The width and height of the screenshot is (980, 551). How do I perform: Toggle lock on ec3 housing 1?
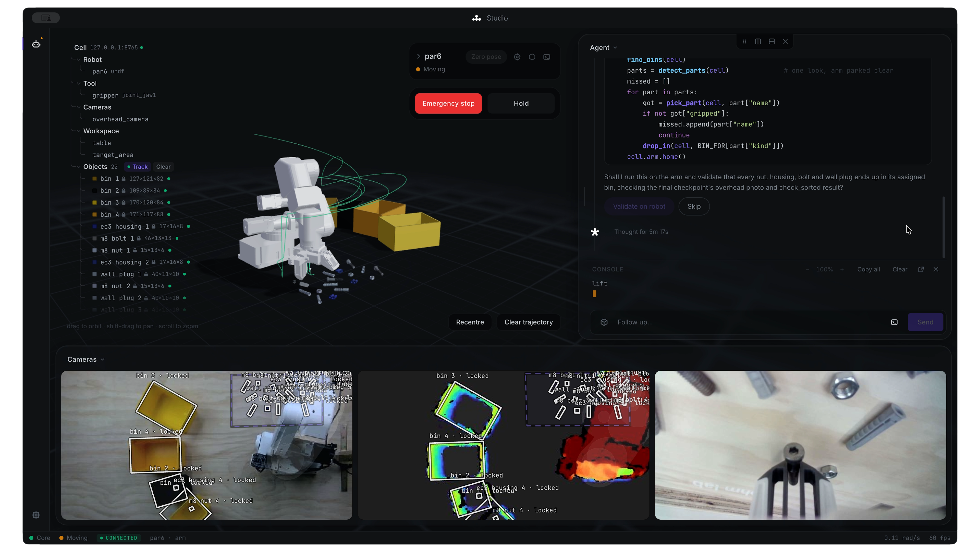tap(153, 226)
